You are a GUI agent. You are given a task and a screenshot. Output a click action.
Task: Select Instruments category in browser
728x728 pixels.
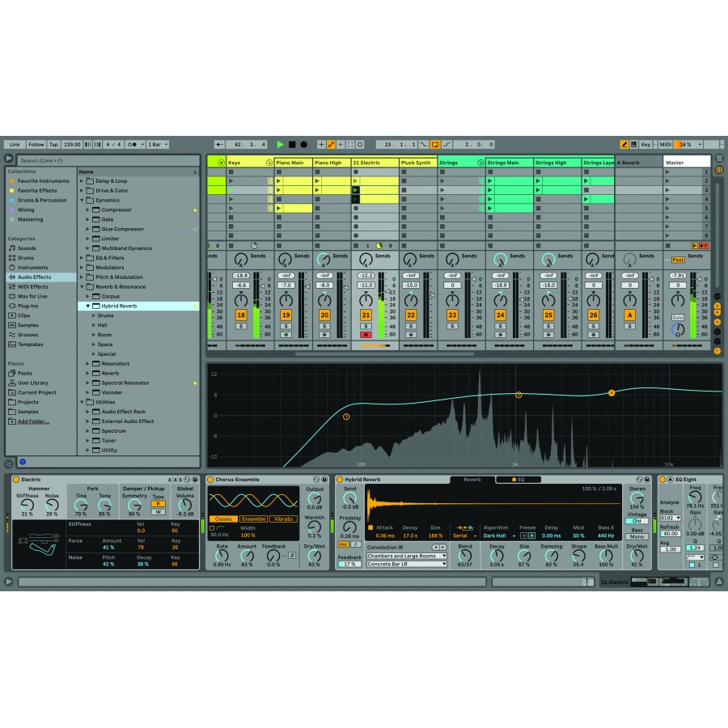point(32,268)
